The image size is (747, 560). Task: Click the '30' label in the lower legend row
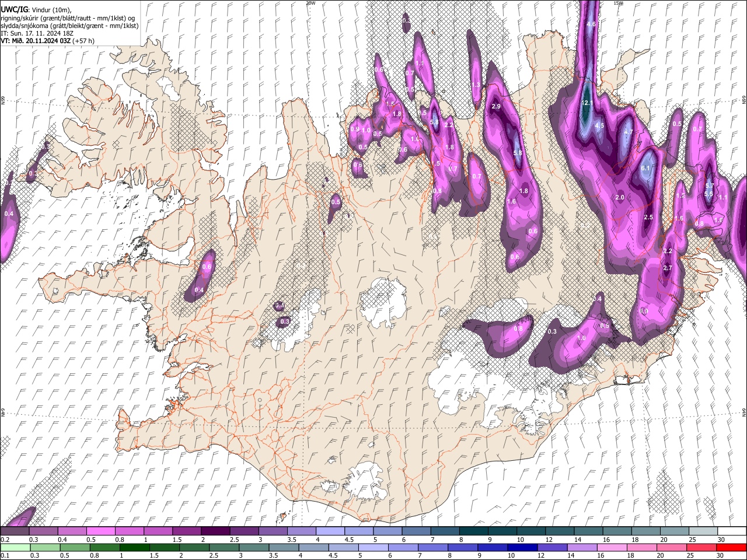coord(721,555)
